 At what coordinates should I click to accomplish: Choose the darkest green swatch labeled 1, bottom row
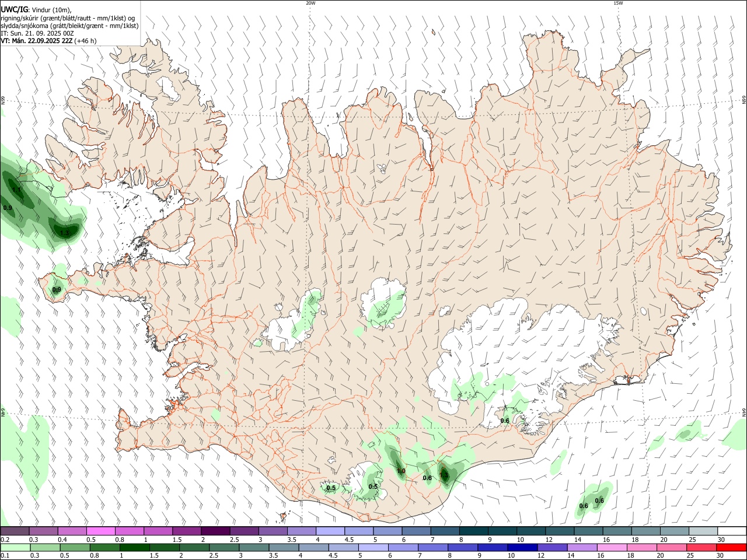(134, 547)
